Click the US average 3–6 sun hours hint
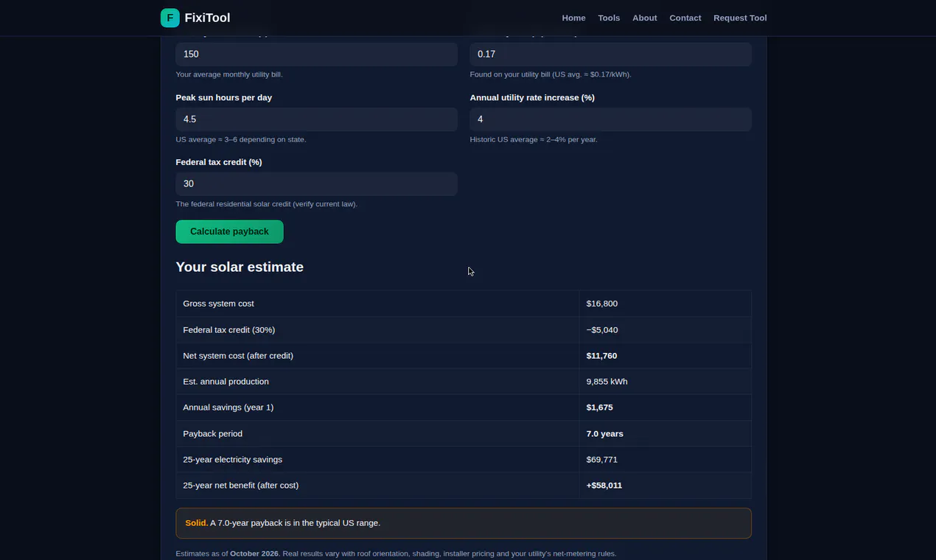Viewport: 936px width, 560px height. point(240,139)
